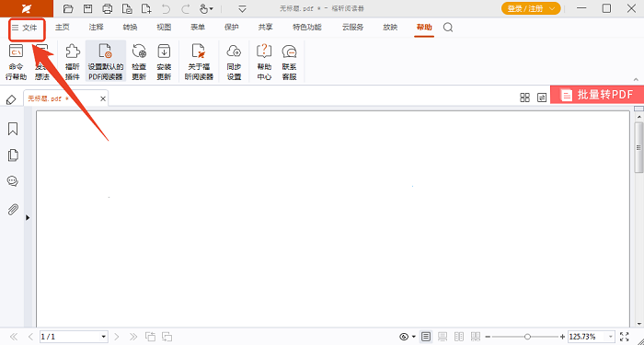The height and width of the screenshot is (345, 644).
Task: Go to the next page
Action: tap(116, 337)
